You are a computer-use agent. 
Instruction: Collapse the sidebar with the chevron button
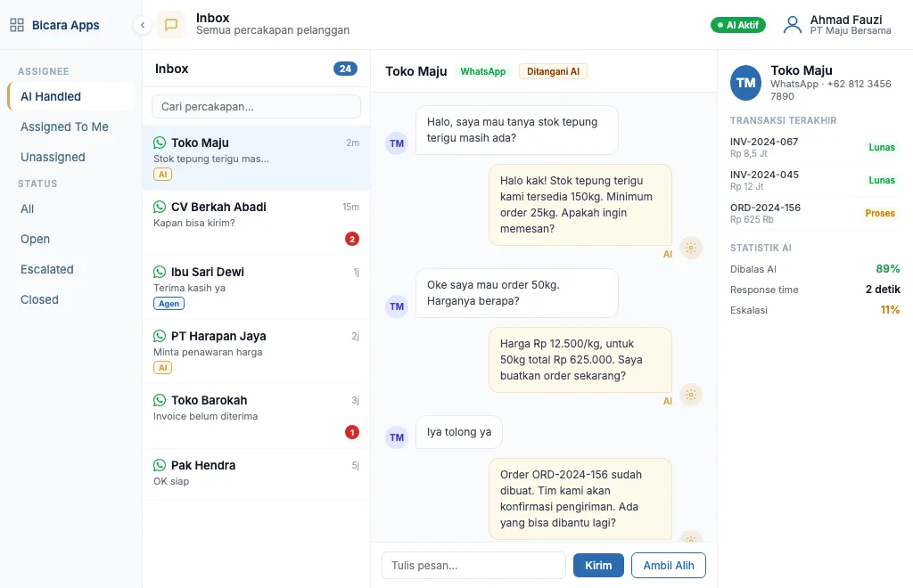pyautogui.click(x=142, y=25)
